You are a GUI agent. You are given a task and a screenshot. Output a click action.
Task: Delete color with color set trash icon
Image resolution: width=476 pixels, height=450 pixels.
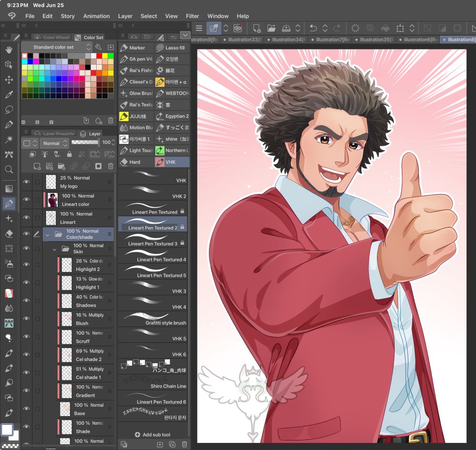pos(110,120)
